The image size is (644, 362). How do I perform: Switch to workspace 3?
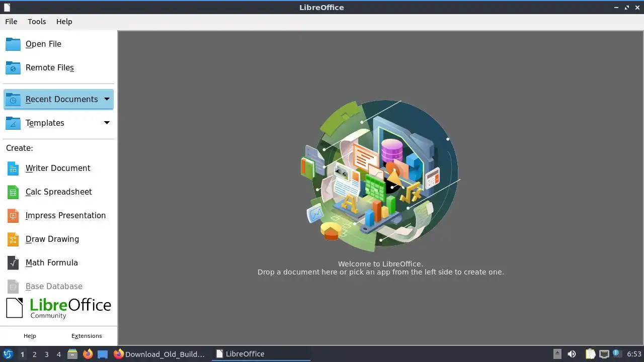coord(46,354)
